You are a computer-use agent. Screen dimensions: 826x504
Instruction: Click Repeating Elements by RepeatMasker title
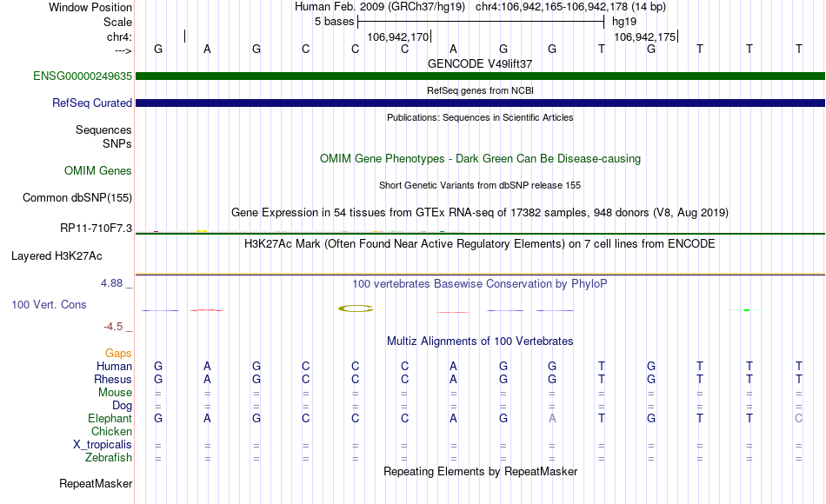click(480, 471)
